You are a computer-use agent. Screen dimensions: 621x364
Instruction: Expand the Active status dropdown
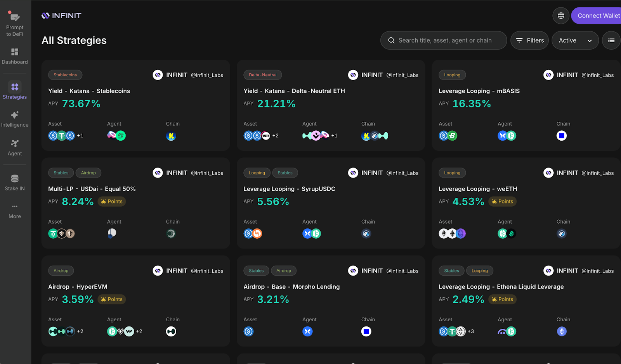click(x=575, y=40)
